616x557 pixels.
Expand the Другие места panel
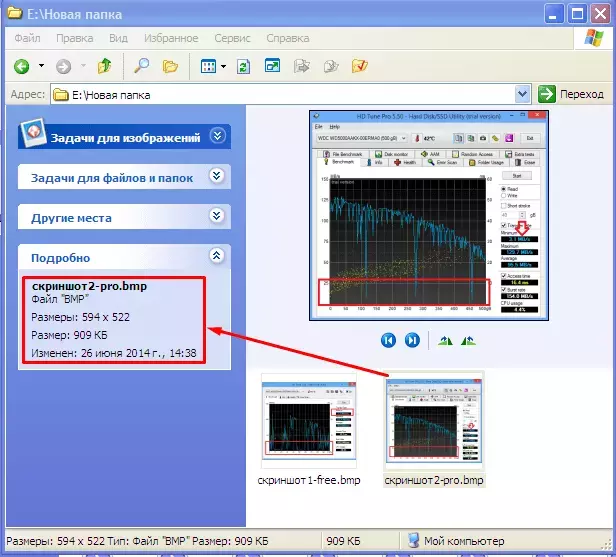[x=216, y=216]
